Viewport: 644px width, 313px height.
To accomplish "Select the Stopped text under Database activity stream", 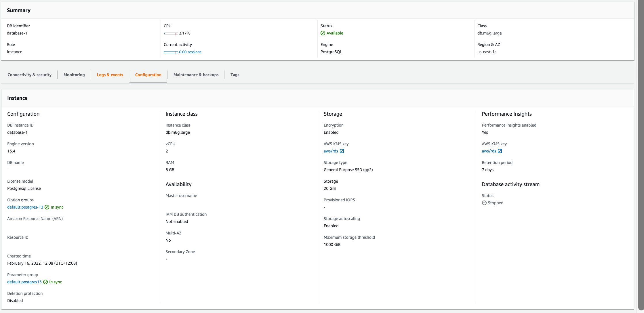I will (496, 203).
